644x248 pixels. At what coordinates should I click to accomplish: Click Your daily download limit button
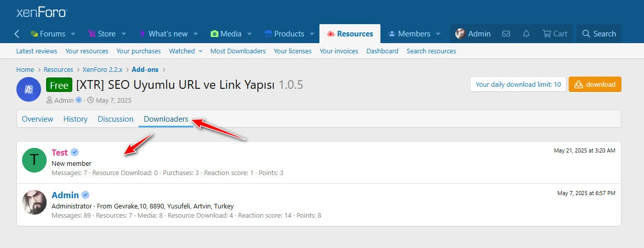518,84
